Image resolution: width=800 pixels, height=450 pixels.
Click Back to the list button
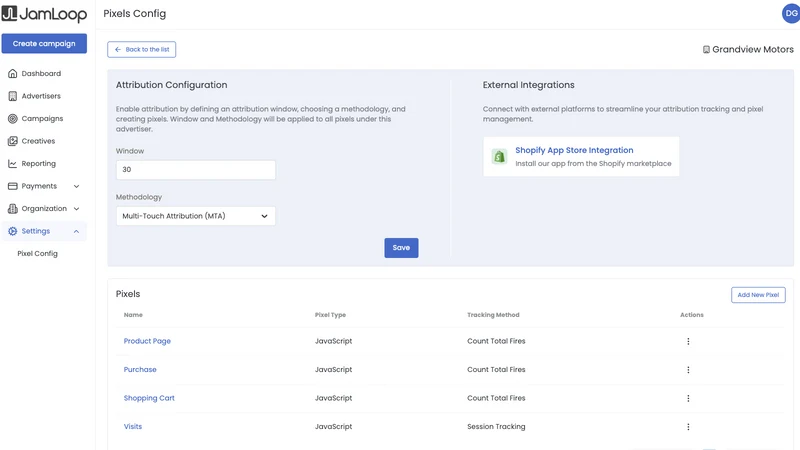point(141,49)
